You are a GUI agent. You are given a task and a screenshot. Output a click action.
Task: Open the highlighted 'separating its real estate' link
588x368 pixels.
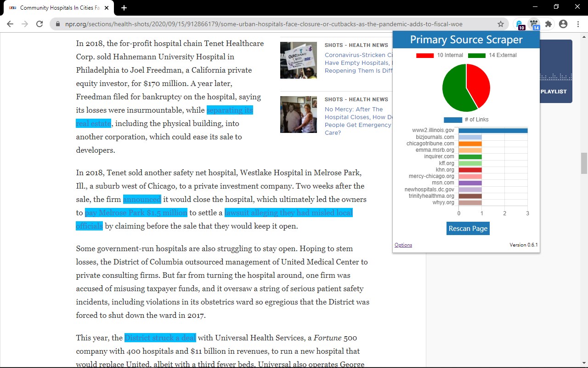tap(230, 110)
